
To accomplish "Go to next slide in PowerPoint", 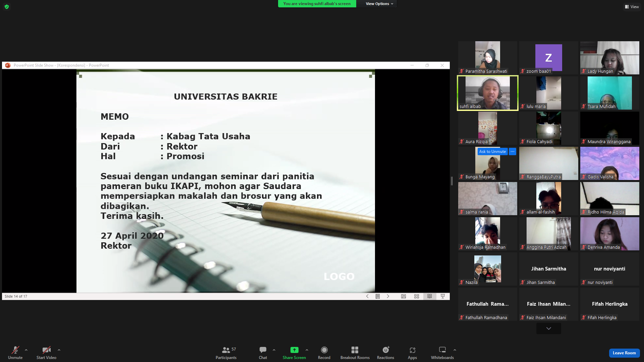I will coord(388,296).
